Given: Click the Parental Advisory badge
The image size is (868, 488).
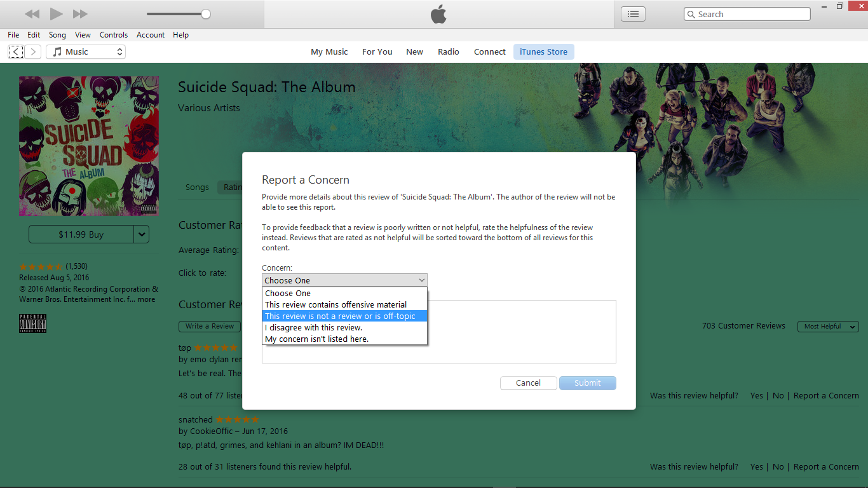Looking at the screenshot, I should tap(32, 323).
